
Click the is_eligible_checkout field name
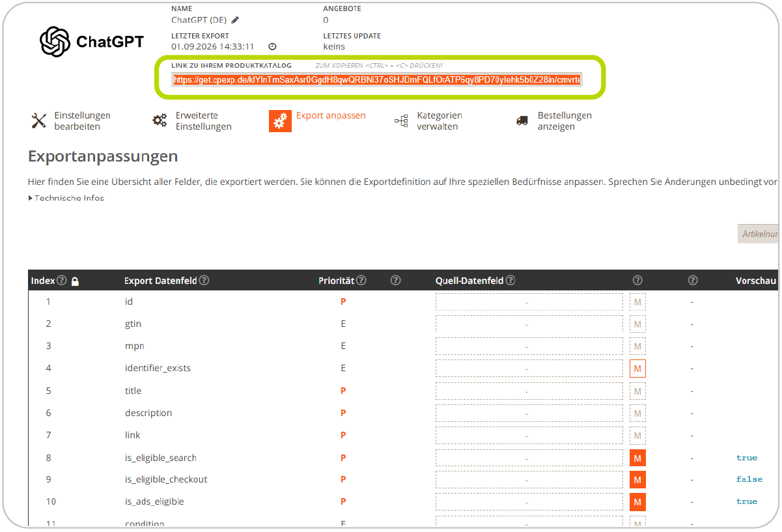[166, 479]
